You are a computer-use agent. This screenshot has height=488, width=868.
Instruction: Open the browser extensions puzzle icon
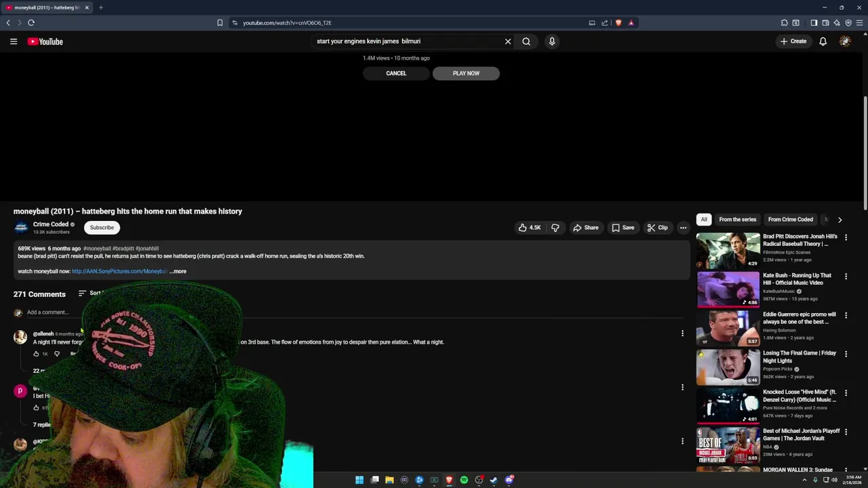(x=785, y=22)
